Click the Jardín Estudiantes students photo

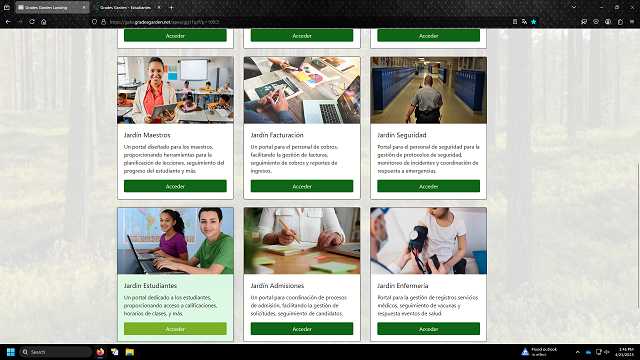176,241
